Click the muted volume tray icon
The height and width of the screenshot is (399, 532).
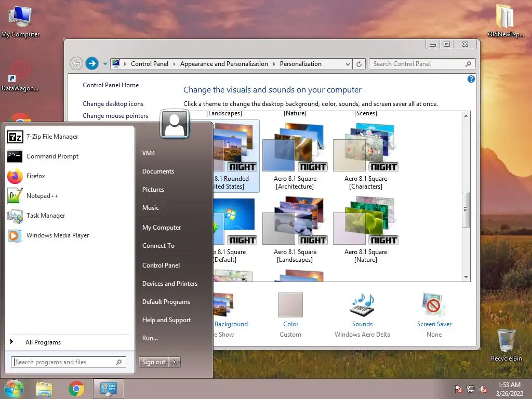(483, 389)
